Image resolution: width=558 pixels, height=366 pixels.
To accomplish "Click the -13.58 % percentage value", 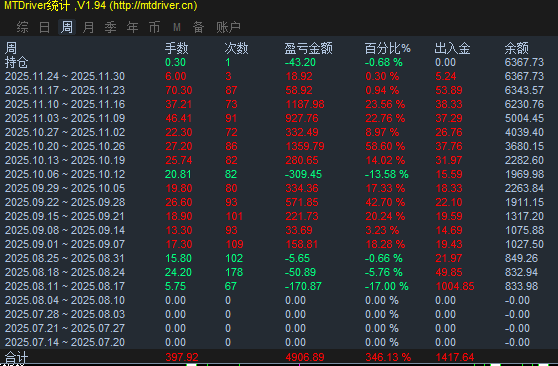I will tap(387, 174).
